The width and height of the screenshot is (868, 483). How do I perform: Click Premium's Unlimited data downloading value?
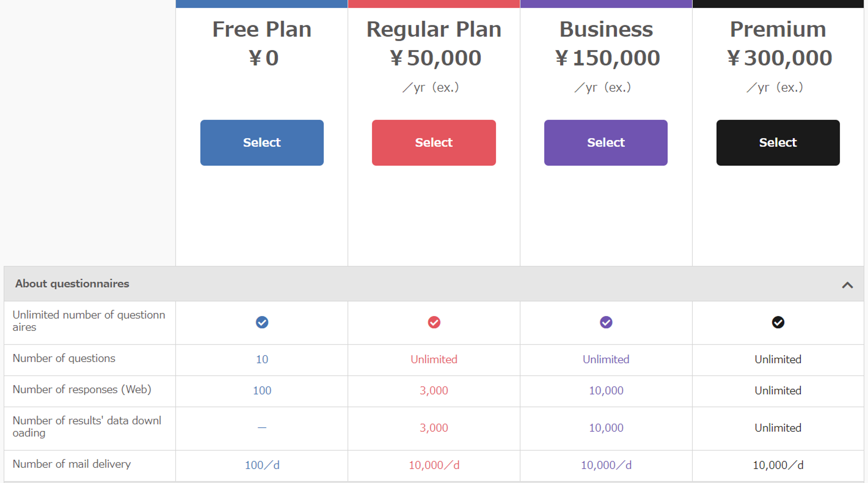point(778,428)
